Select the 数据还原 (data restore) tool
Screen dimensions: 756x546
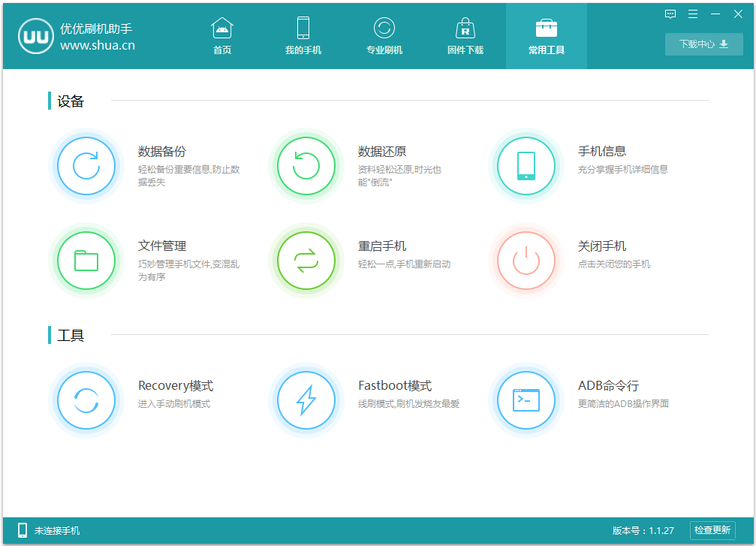point(306,165)
